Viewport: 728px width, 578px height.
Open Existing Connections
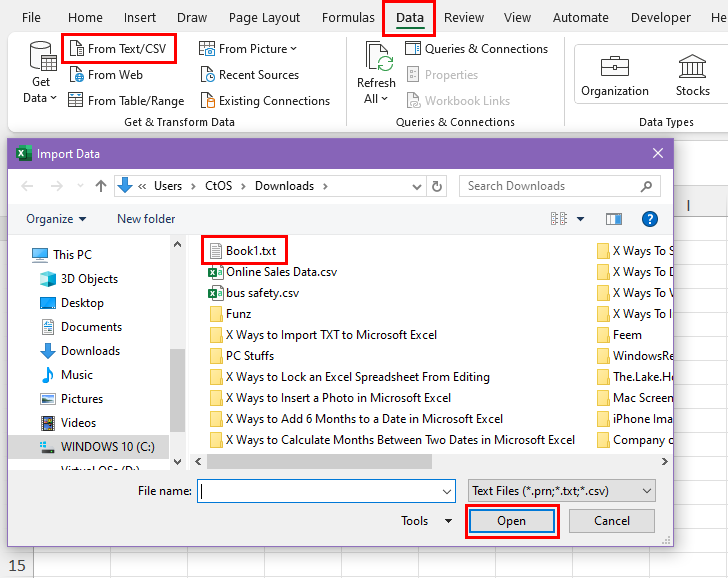(x=265, y=101)
